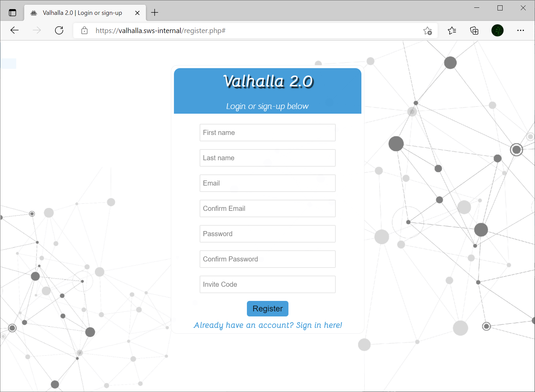Open the Settings and more ellipsis menu
Image resolution: width=535 pixels, height=392 pixels.
[520, 30]
